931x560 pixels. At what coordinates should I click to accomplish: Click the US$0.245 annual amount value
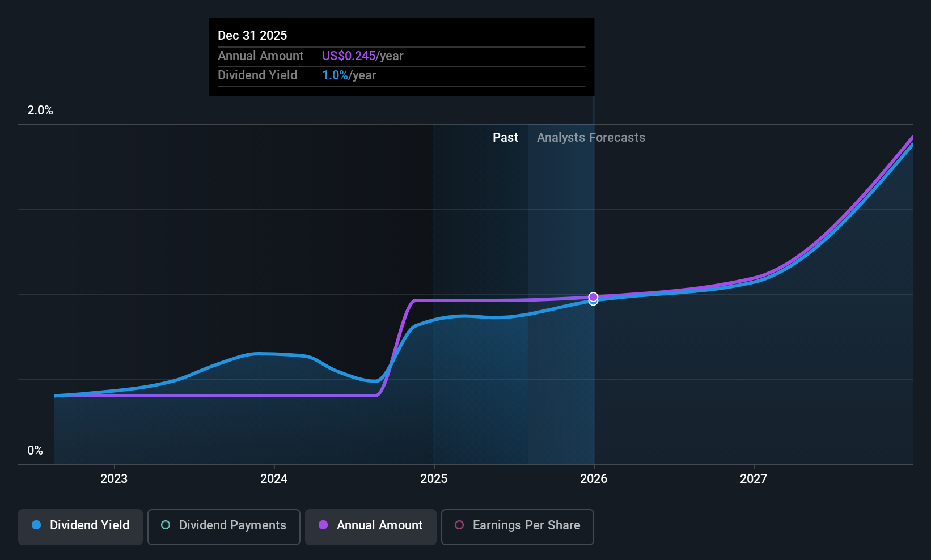click(349, 56)
